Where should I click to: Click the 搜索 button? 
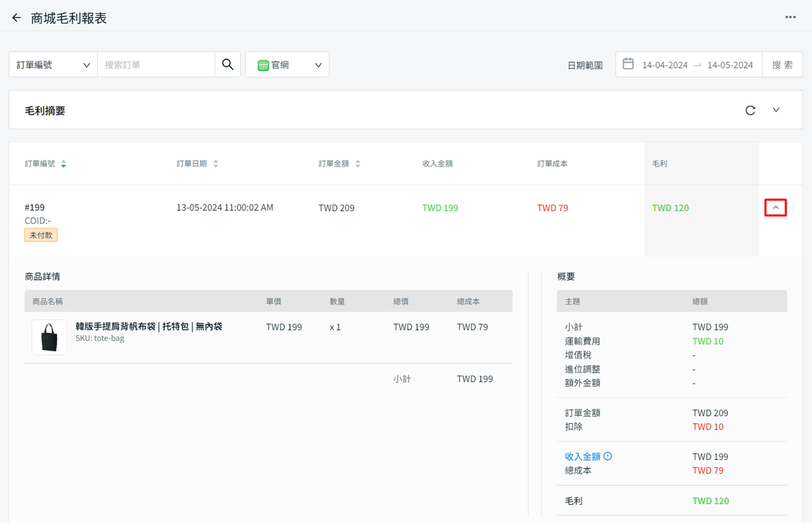(782, 64)
